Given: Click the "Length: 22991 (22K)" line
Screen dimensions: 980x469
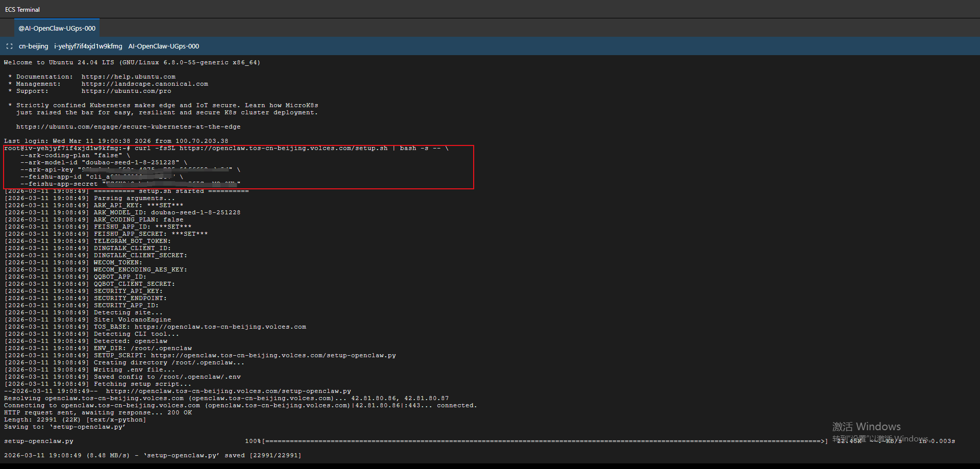Looking at the screenshot, I should point(75,420).
